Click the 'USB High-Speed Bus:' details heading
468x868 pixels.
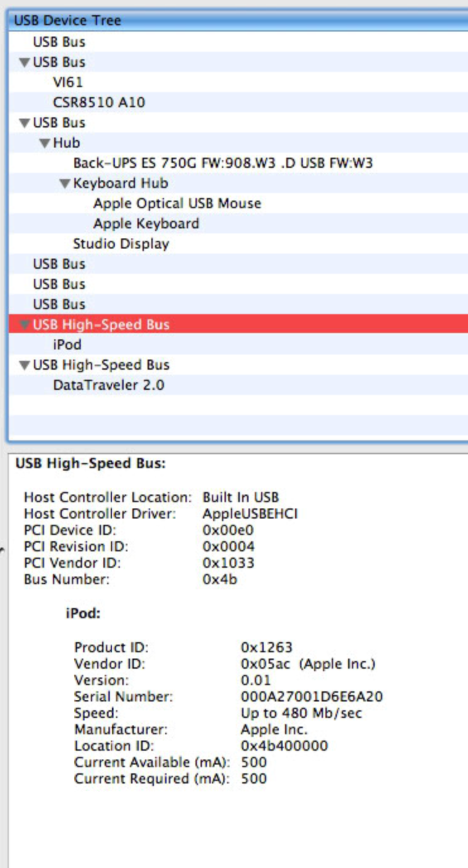(90, 464)
